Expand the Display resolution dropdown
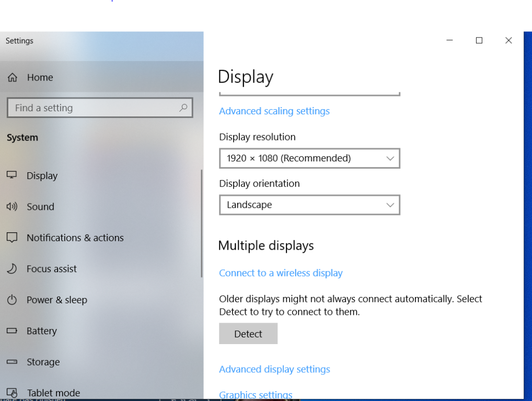This screenshot has height=401, width=532. [x=309, y=158]
